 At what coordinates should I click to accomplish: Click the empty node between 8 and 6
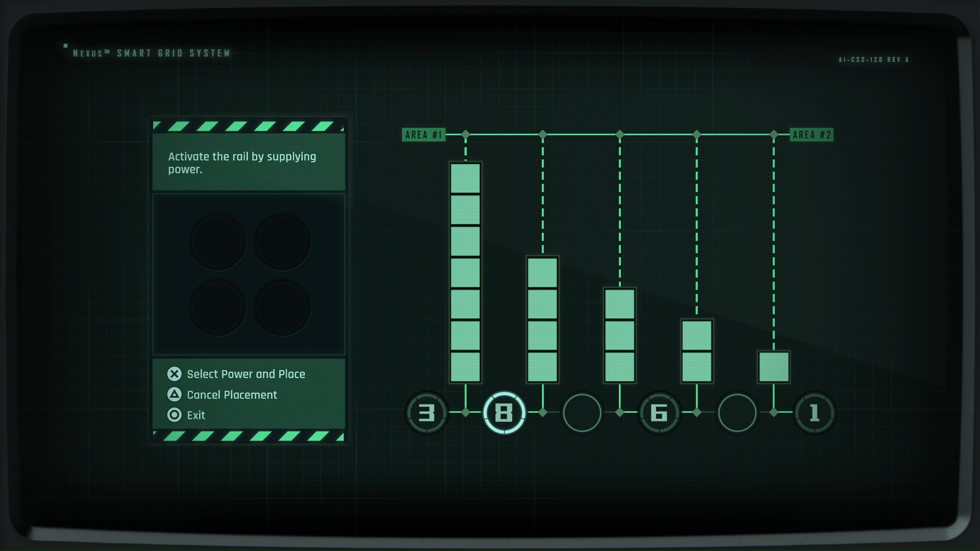click(x=581, y=412)
